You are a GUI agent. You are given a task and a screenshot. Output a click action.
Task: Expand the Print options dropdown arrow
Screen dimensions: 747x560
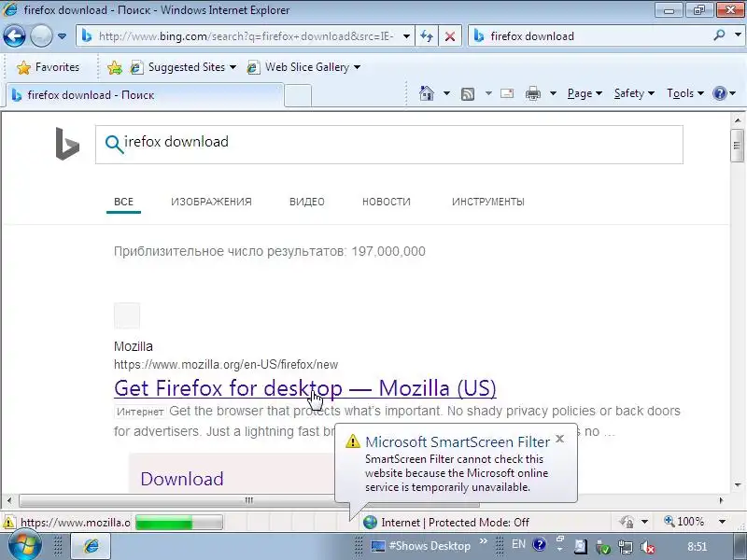point(553,93)
